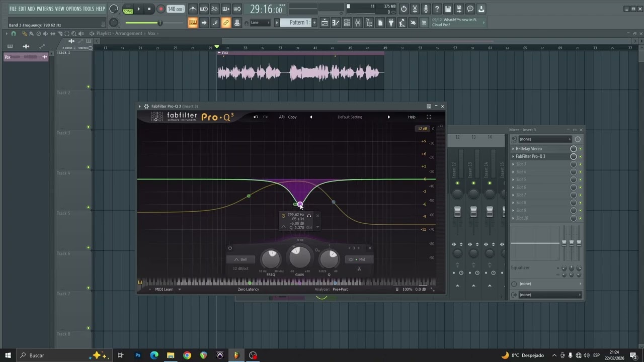
Task: Open the Mid stereo placement selector
Action: (x=359, y=259)
